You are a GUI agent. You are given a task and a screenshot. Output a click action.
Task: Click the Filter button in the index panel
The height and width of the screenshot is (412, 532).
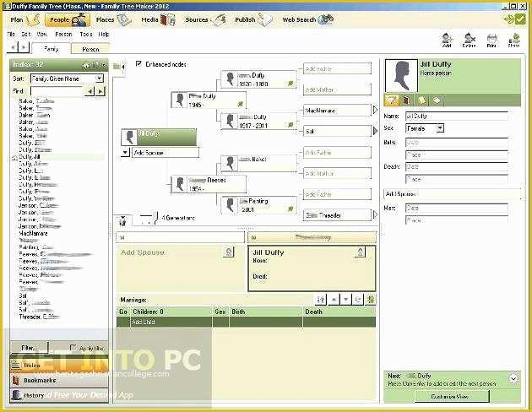pyautogui.click(x=29, y=348)
